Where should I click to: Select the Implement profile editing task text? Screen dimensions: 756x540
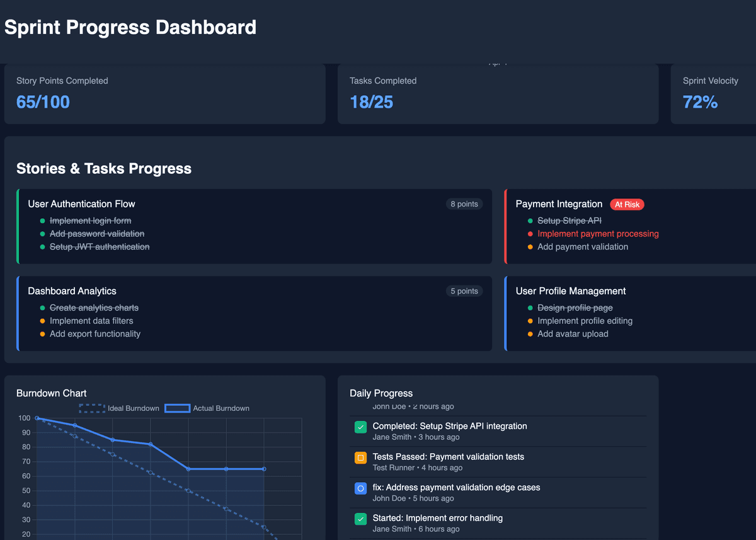[x=585, y=321]
